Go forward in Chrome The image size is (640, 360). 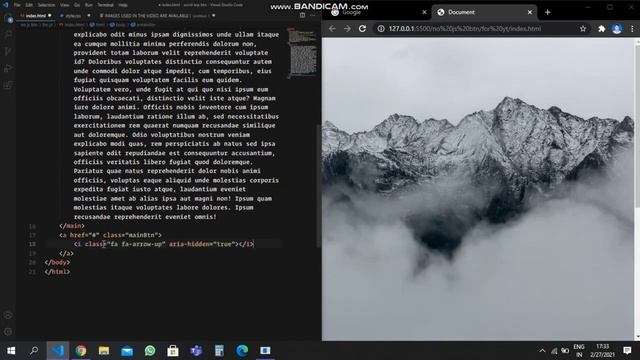tap(347, 29)
